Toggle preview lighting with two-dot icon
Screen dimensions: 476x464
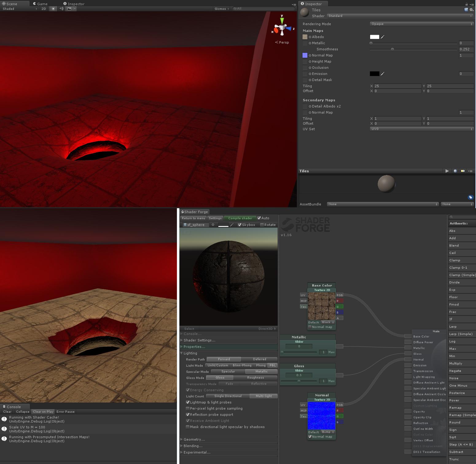463,171
